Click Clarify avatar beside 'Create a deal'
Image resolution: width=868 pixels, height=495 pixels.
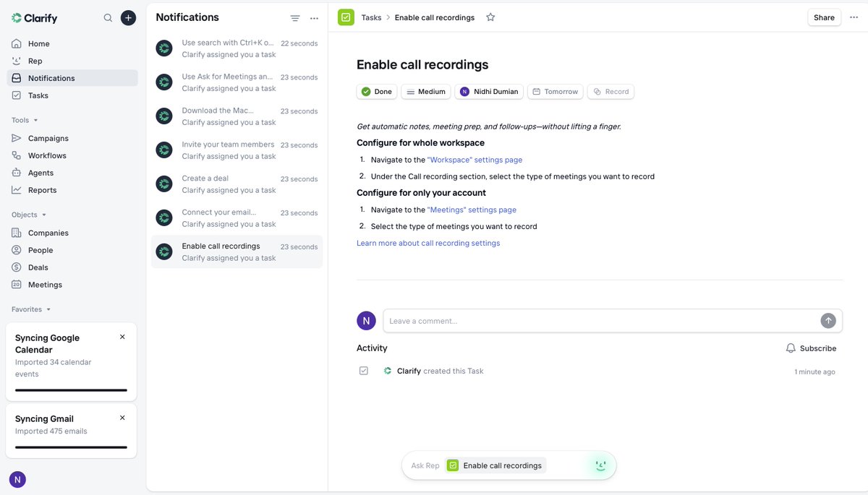164,184
